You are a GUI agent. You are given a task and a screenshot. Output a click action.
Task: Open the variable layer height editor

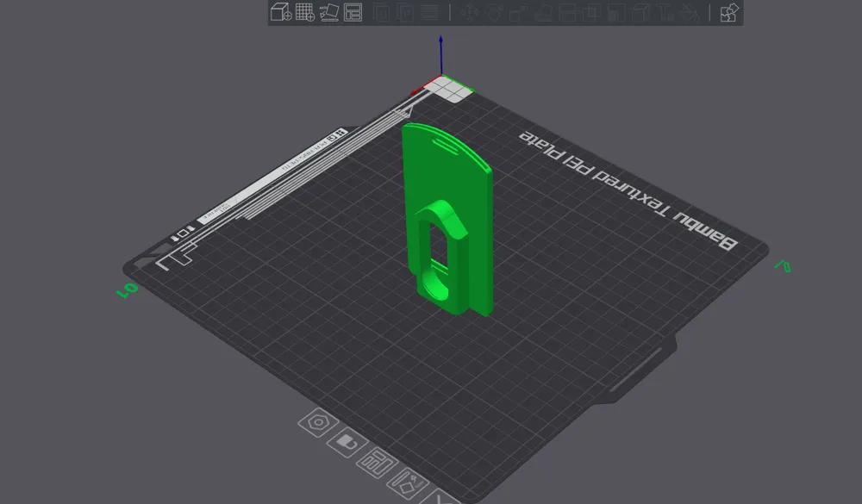point(431,11)
